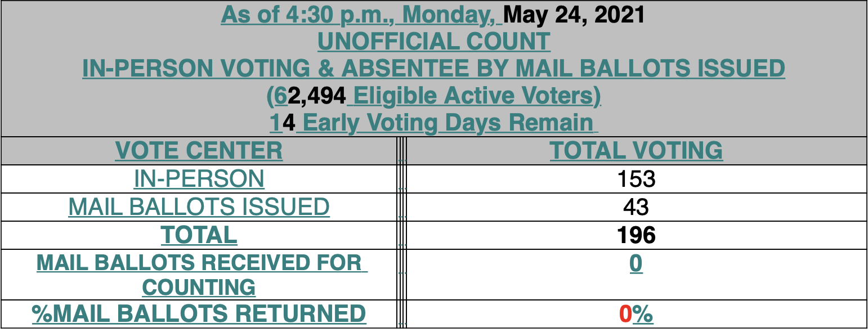
Task: Click the underlined '0' received-for-counting link
Action: 636,263
